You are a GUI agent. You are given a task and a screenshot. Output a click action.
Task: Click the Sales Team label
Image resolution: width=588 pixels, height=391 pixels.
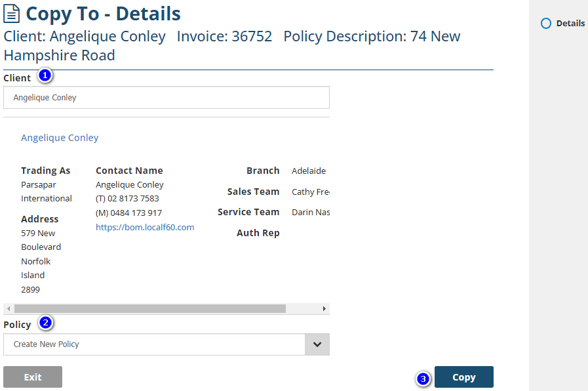tap(253, 192)
